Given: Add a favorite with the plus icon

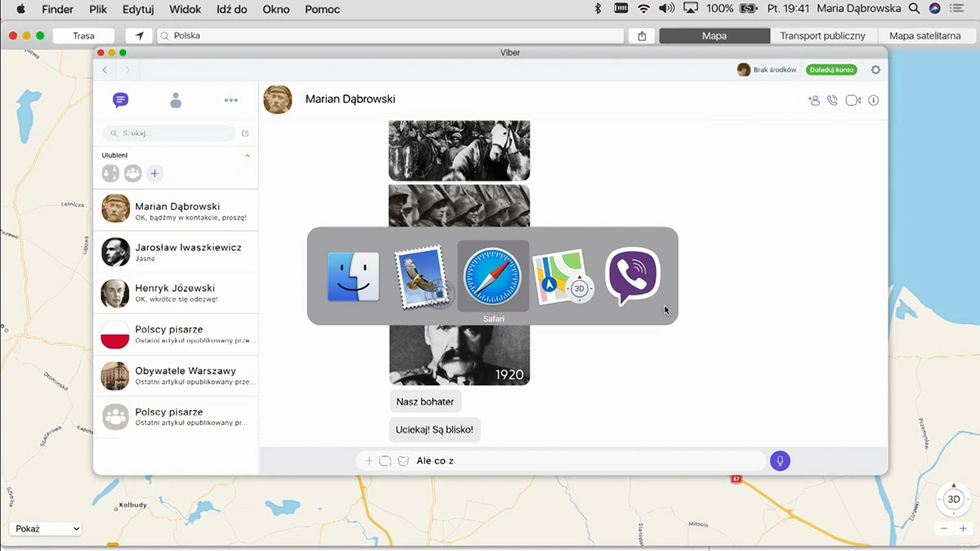Looking at the screenshot, I should pyautogui.click(x=154, y=173).
